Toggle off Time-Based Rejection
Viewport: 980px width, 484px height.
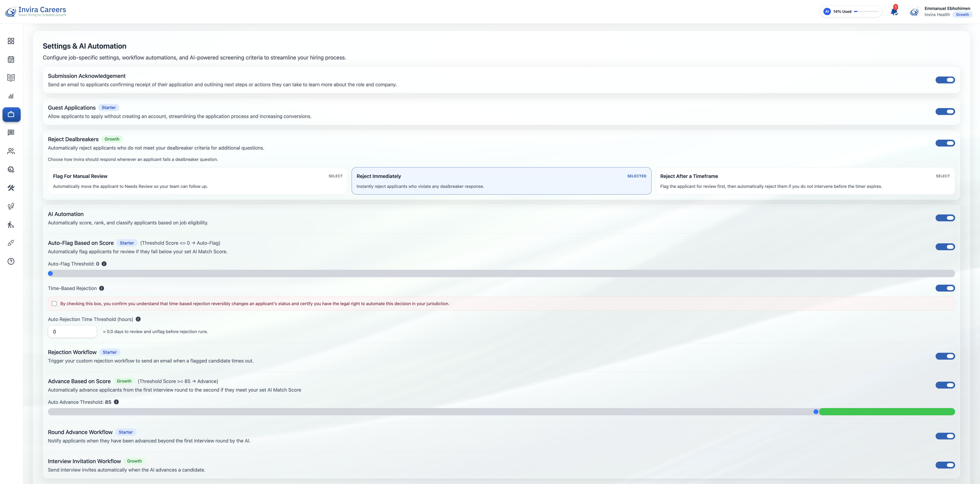pos(945,288)
